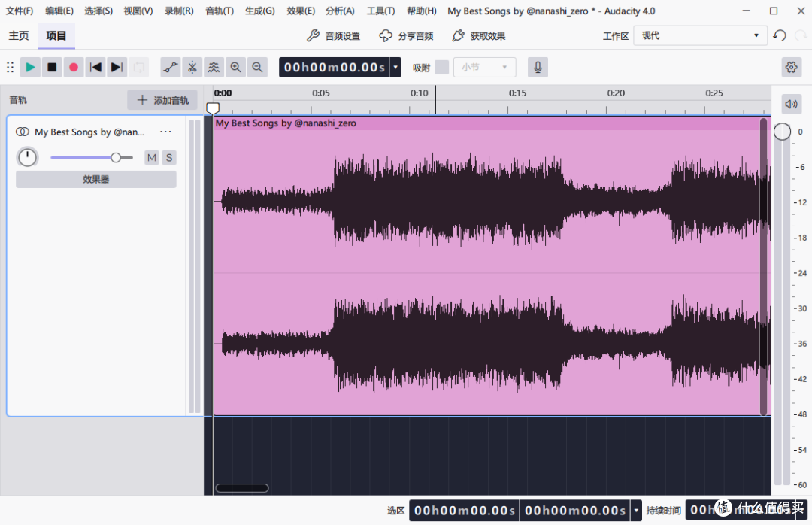Click the 0:05 mark on the timeline ruler
Viewport: 812px width, 525px height.
pos(320,93)
